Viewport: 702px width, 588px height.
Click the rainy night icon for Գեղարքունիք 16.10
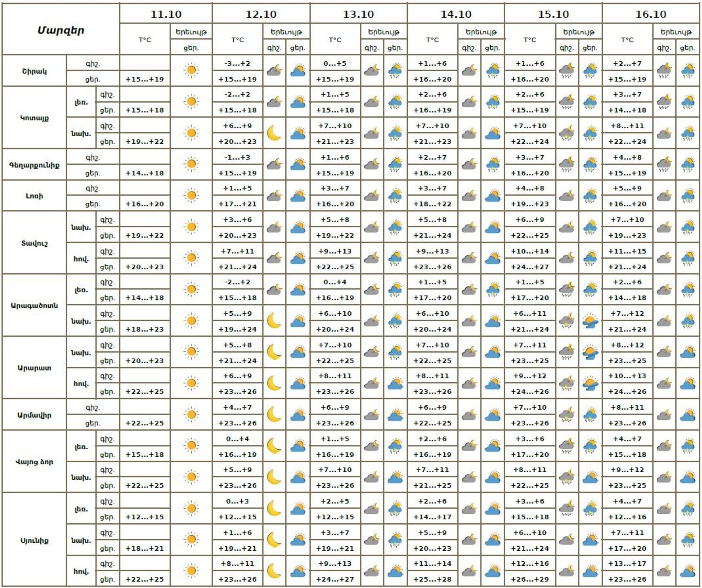[664, 164]
